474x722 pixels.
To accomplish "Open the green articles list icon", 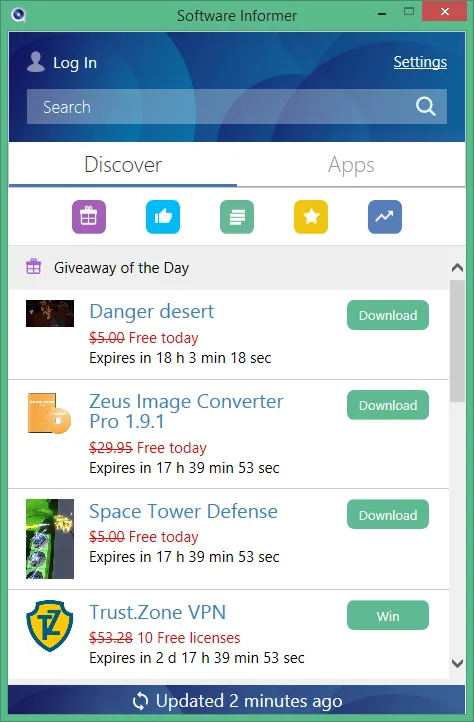I will click(x=237, y=217).
